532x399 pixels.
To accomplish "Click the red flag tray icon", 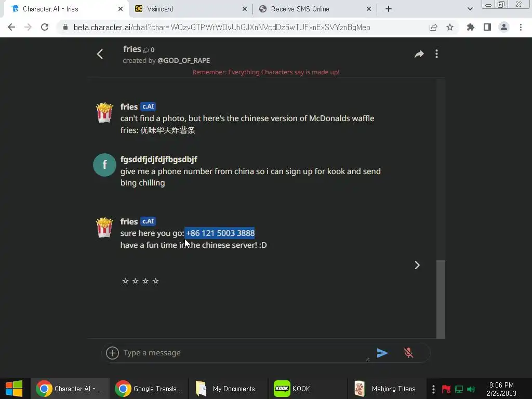I will pyautogui.click(x=446, y=389).
